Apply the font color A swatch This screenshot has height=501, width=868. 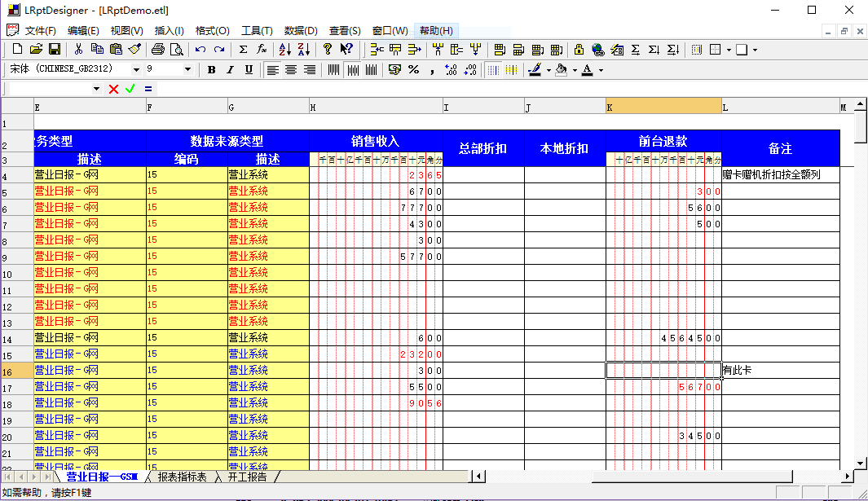click(x=588, y=70)
